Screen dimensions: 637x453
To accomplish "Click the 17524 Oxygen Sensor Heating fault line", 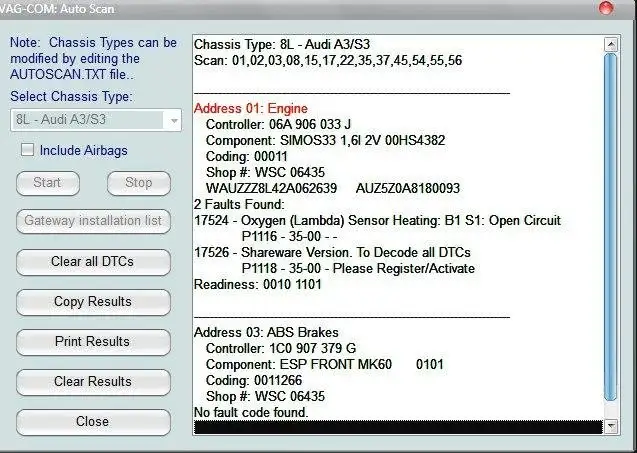I will 377,220.
